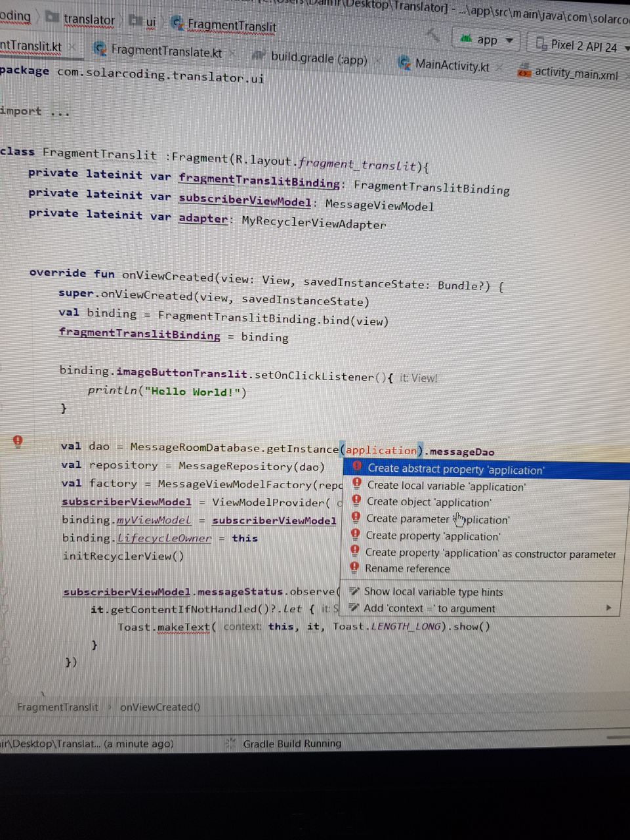Click the 'override fun onViewCreated' declaration
This screenshot has height=840, width=630.
click(x=266, y=280)
